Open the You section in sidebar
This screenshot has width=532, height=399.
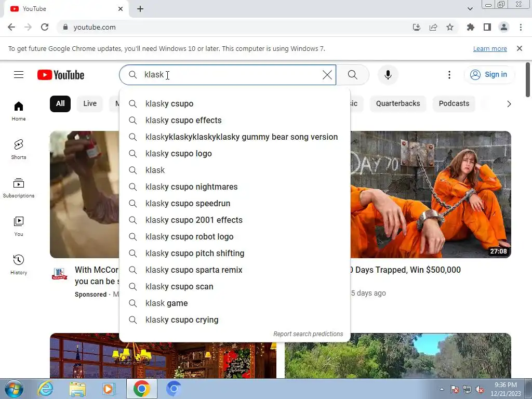click(19, 227)
